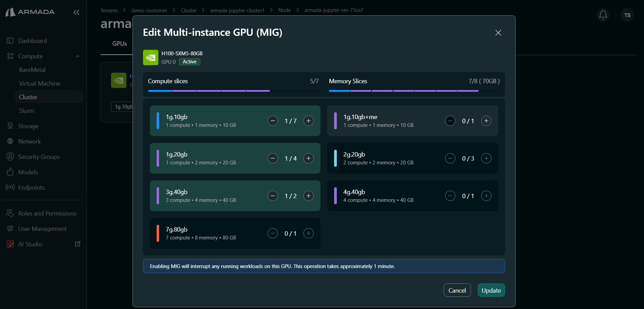Click the NVIDIA GPU icon in dialog
Screen dimensions: 644x309
click(x=151, y=58)
